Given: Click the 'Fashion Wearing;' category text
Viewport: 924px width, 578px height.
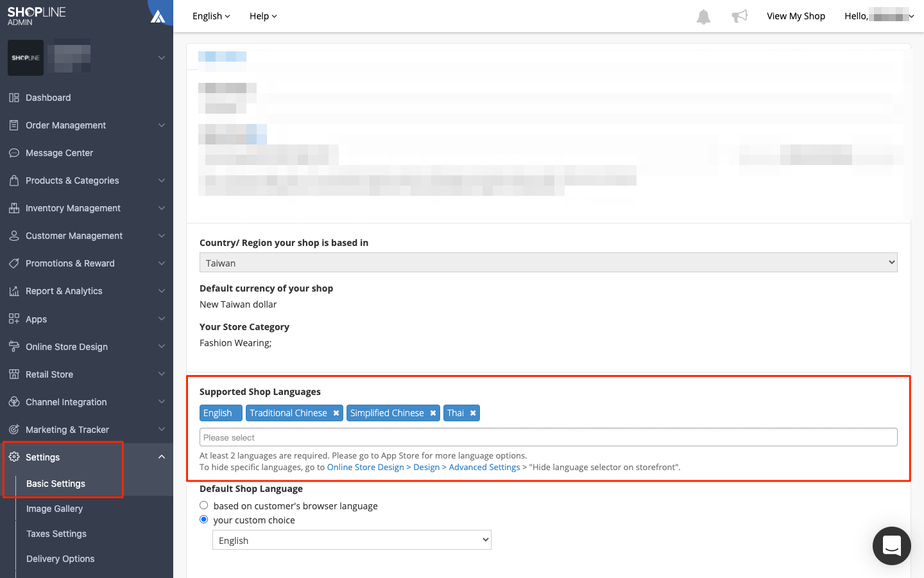Looking at the screenshot, I should pyautogui.click(x=235, y=343).
